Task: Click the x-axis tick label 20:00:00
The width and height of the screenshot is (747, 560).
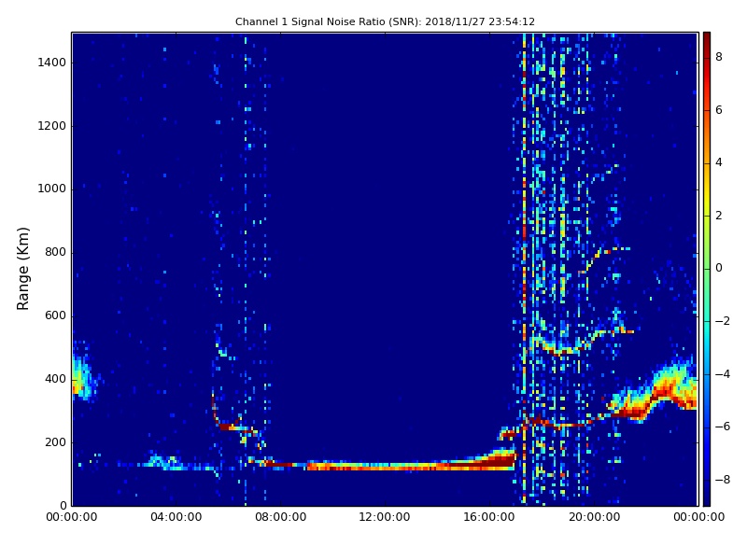Action: tap(594, 517)
